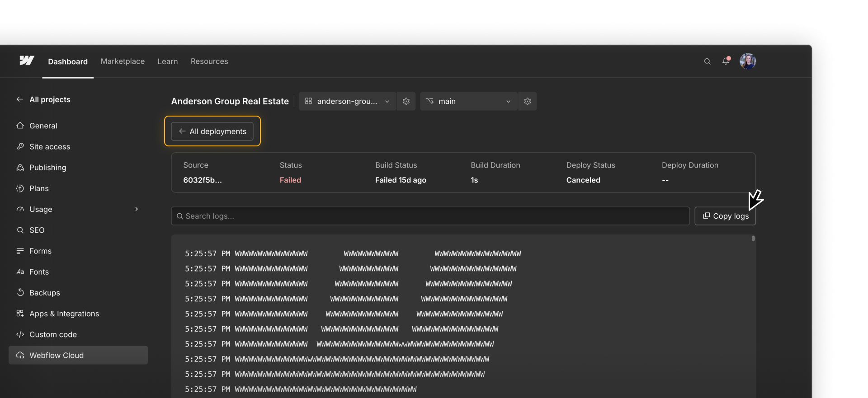Click the Anderson Group Real Estate title
Screen dimensions: 868x398
point(230,101)
